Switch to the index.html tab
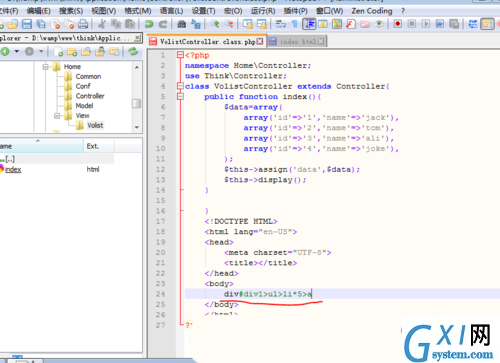This screenshot has width=500, height=363. click(297, 41)
